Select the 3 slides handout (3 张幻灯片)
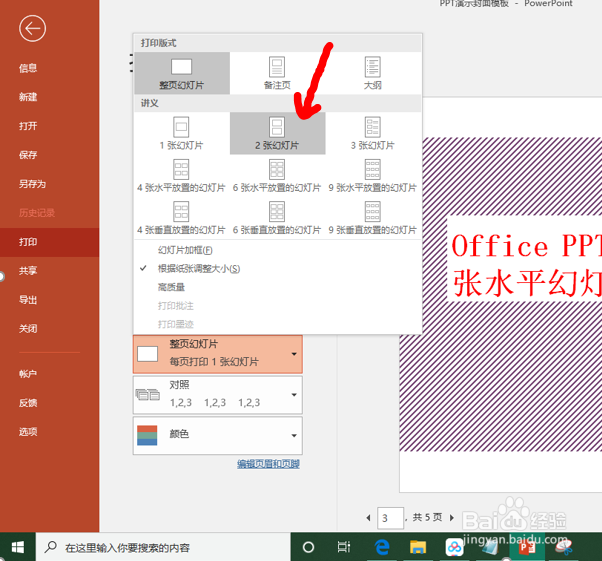Viewport: 602px width, 561px height. click(373, 133)
